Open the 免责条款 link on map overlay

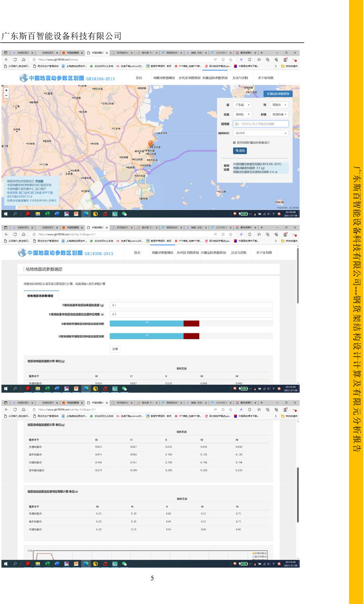tap(12, 193)
